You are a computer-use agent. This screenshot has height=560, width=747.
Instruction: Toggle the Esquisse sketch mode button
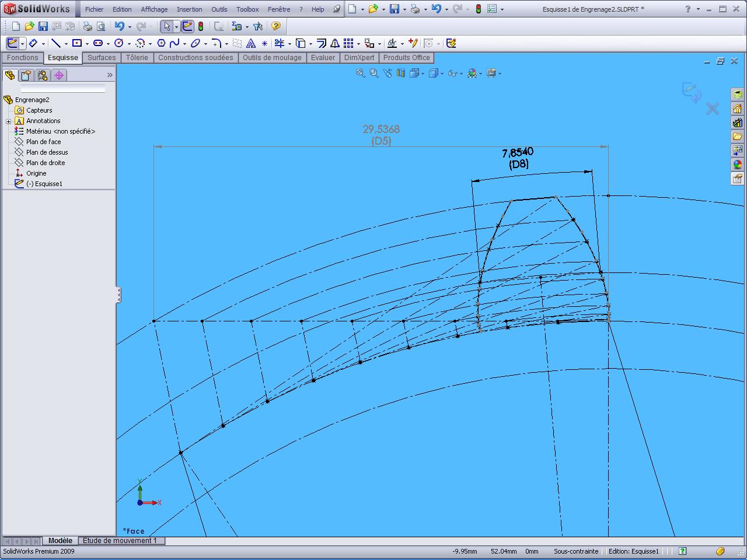point(12,43)
